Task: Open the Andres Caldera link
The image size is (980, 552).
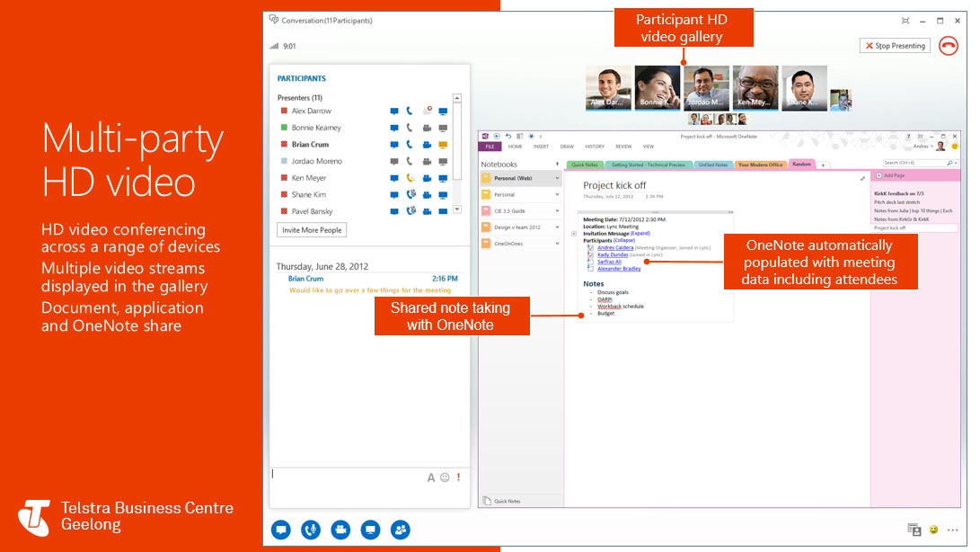Action: (x=615, y=248)
